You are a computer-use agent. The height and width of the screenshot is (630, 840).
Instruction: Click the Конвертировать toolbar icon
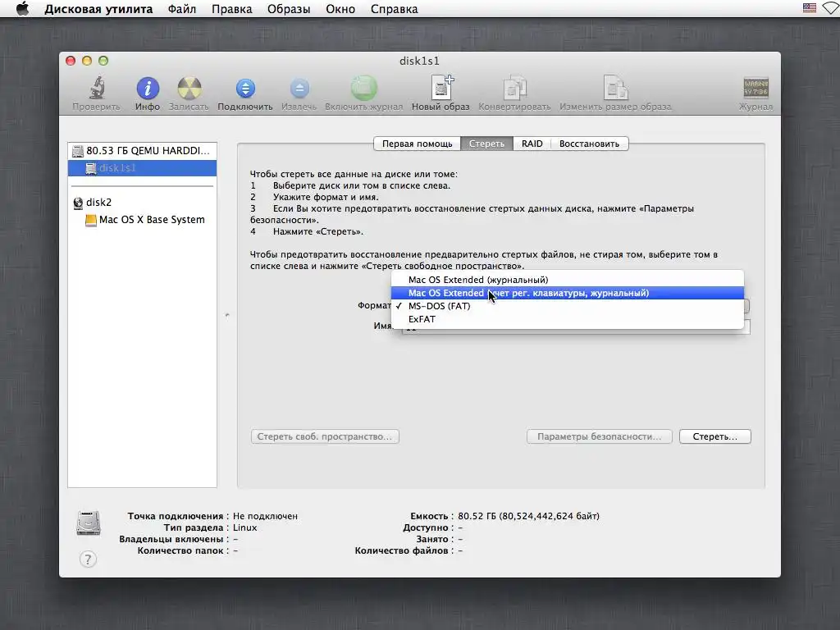click(x=515, y=88)
